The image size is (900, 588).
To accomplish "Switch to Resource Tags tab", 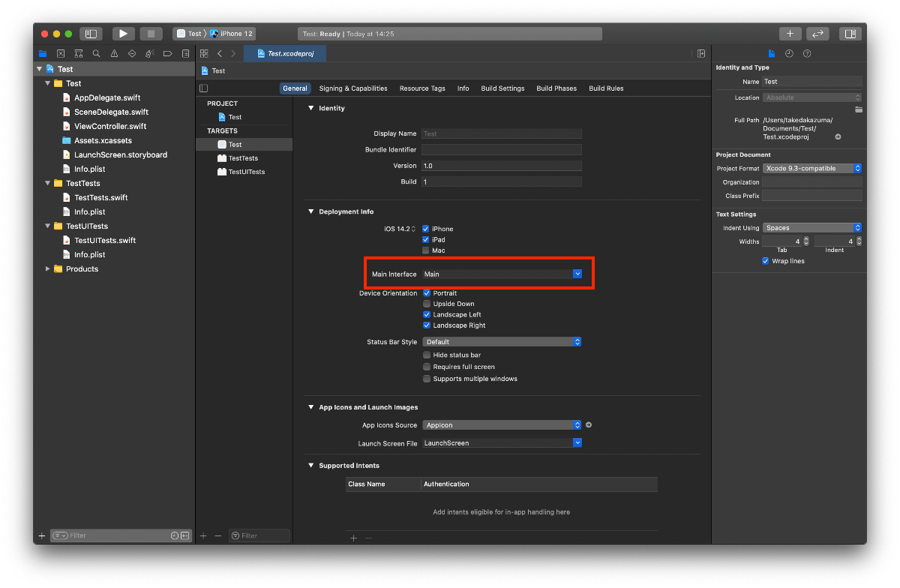I will pos(422,88).
